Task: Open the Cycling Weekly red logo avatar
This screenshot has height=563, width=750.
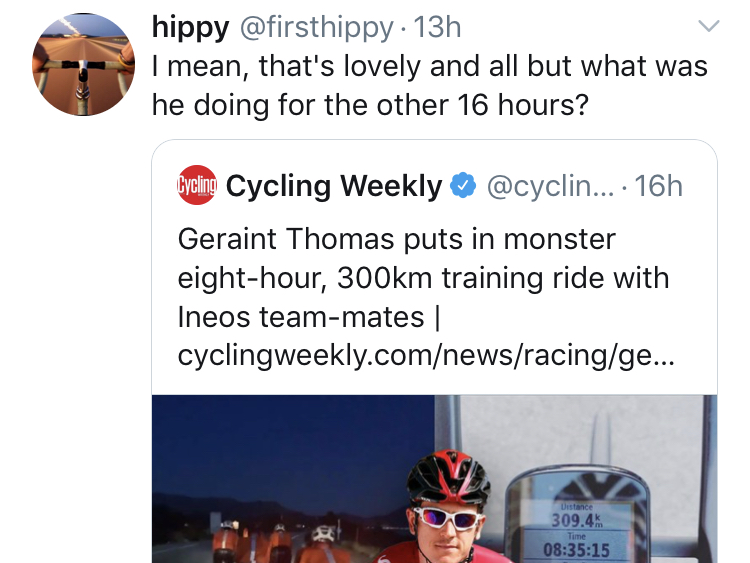Action: (196, 185)
